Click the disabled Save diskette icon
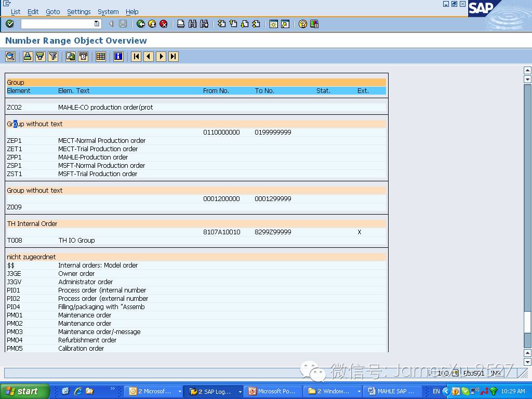532x399 pixels. pyautogui.click(x=123, y=24)
